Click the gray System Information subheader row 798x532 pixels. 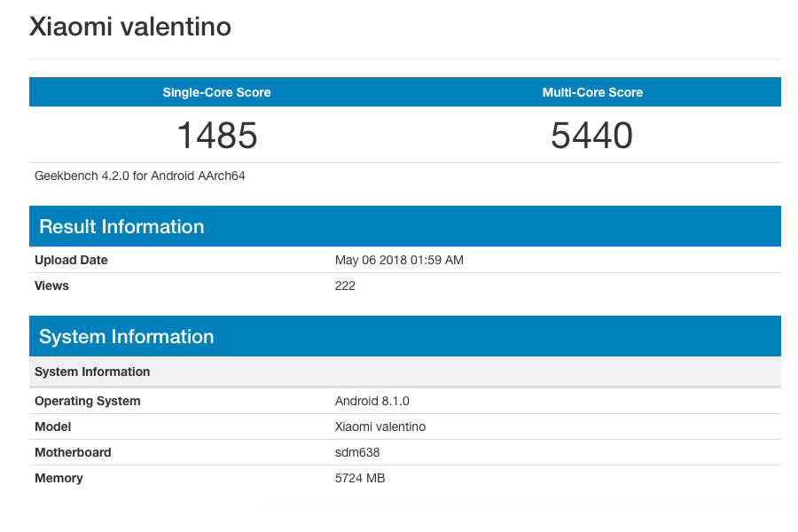[x=92, y=372]
